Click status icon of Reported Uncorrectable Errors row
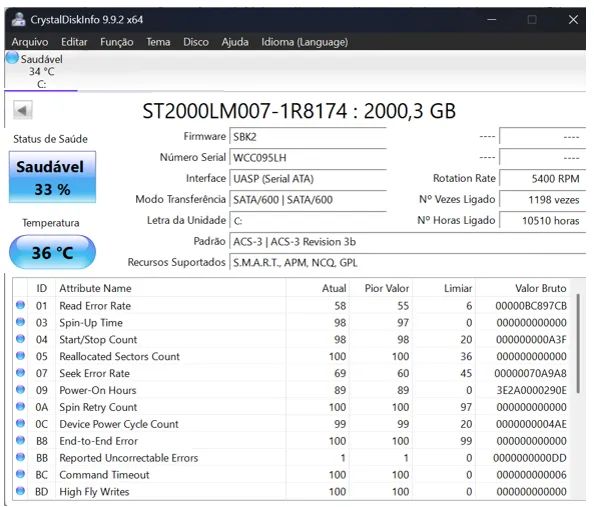Image resolution: width=594 pixels, height=507 pixels. click(20, 457)
